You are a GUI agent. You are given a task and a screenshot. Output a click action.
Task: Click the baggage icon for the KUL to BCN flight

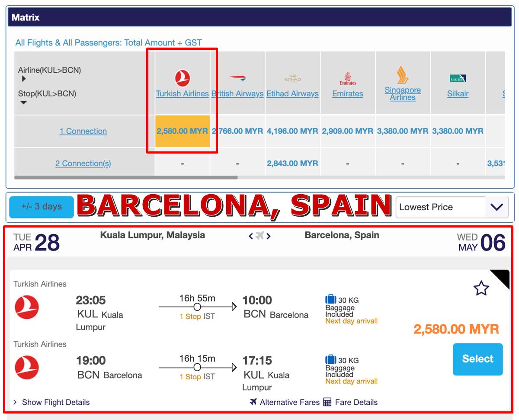(331, 299)
